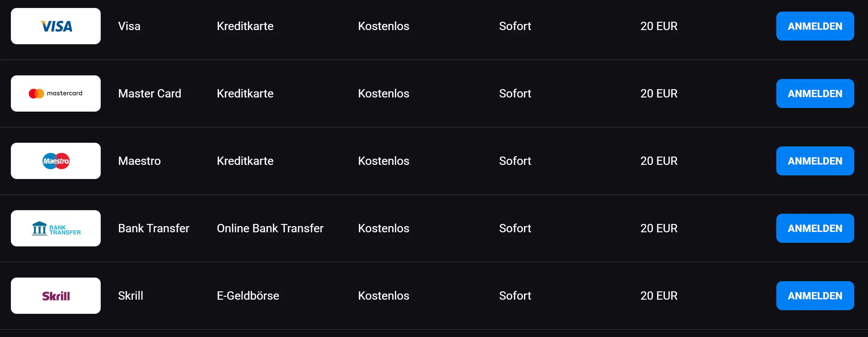This screenshot has width=868, height=337.
Task: Select the Visa payment method name
Action: tap(129, 26)
